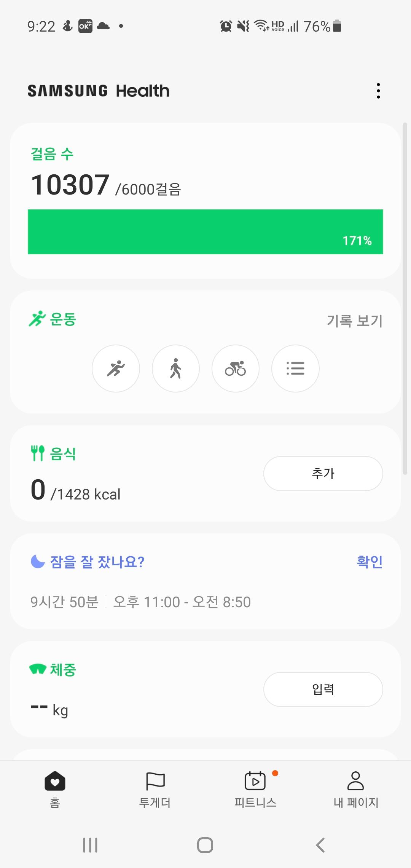Open the Fitness tab
Image resolution: width=411 pixels, height=868 pixels.
click(x=255, y=789)
